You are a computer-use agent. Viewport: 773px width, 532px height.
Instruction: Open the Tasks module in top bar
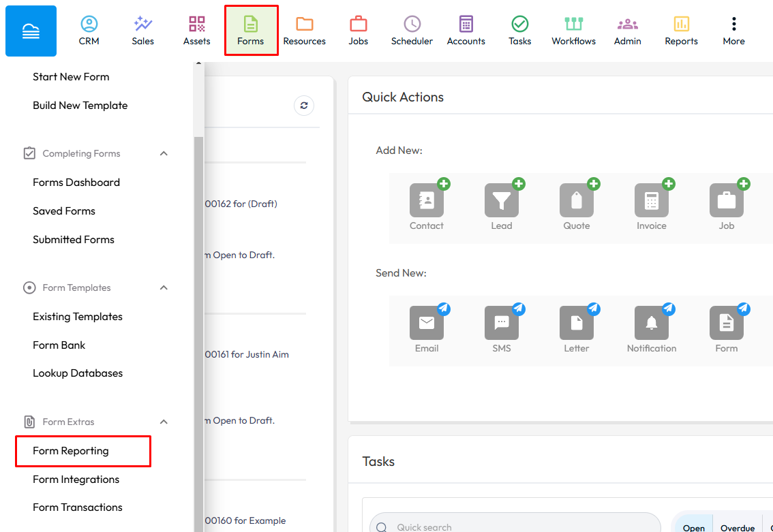520,31
